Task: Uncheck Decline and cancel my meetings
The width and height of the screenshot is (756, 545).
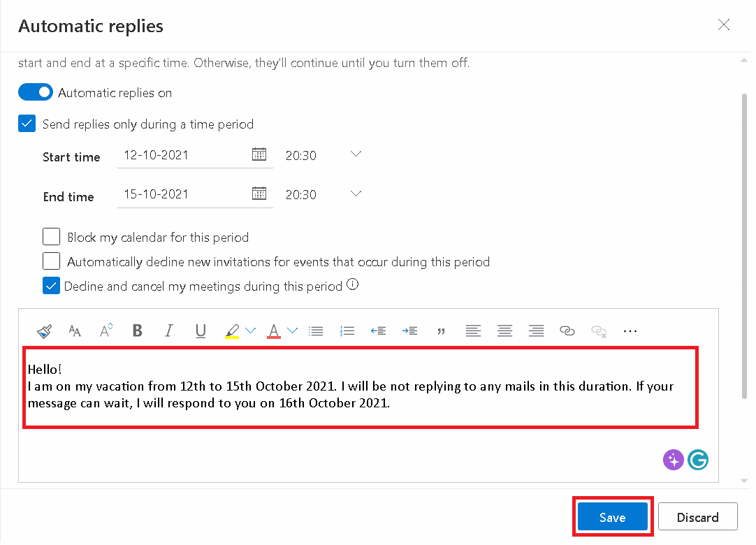Action: click(x=52, y=287)
